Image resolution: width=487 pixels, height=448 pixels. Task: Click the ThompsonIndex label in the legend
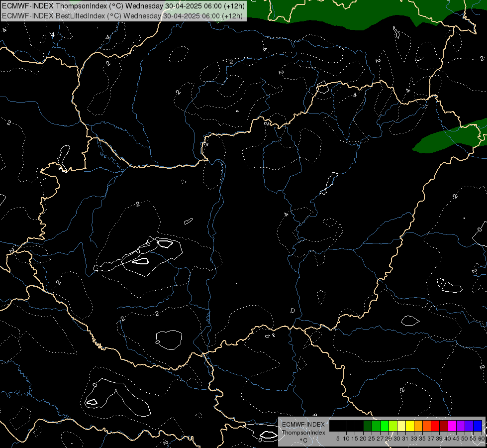pyautogui.click(x=303, y=433)
